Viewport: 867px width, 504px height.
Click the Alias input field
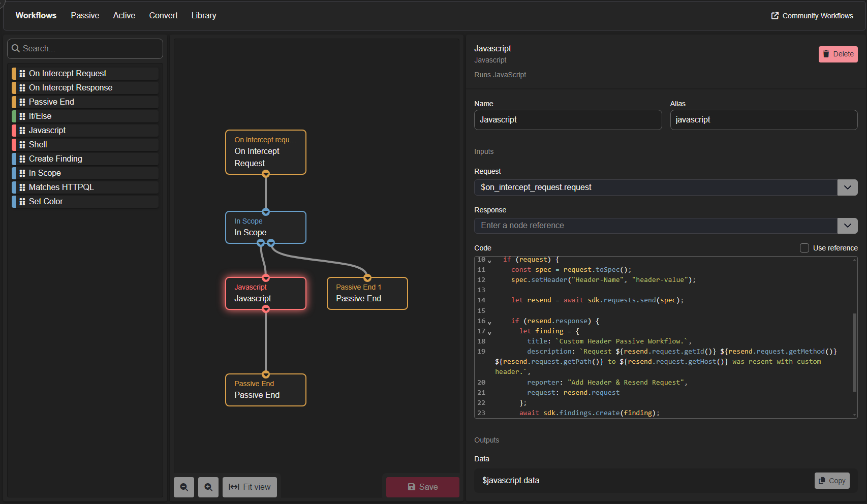coord(763,120)
